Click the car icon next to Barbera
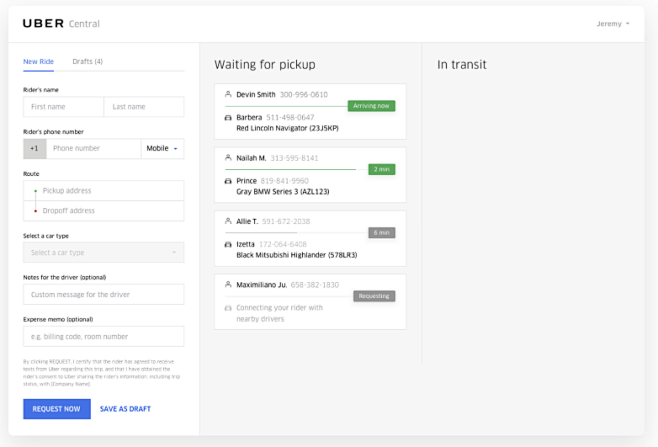 [228, 118]
